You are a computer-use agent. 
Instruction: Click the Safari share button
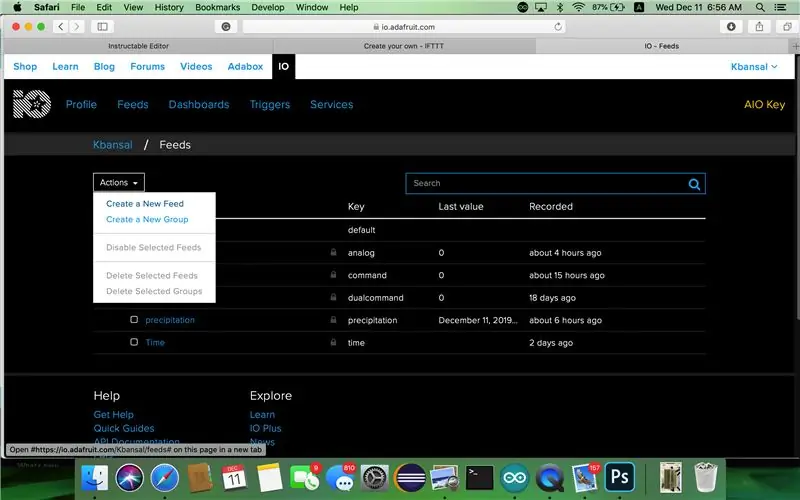pyautogui.click(x=759, y=27)
